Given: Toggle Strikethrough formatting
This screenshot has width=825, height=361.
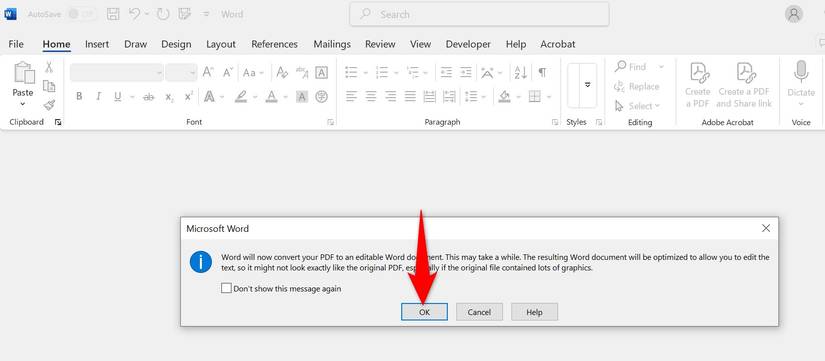Looking at the screenshot, I should (149, 97).
